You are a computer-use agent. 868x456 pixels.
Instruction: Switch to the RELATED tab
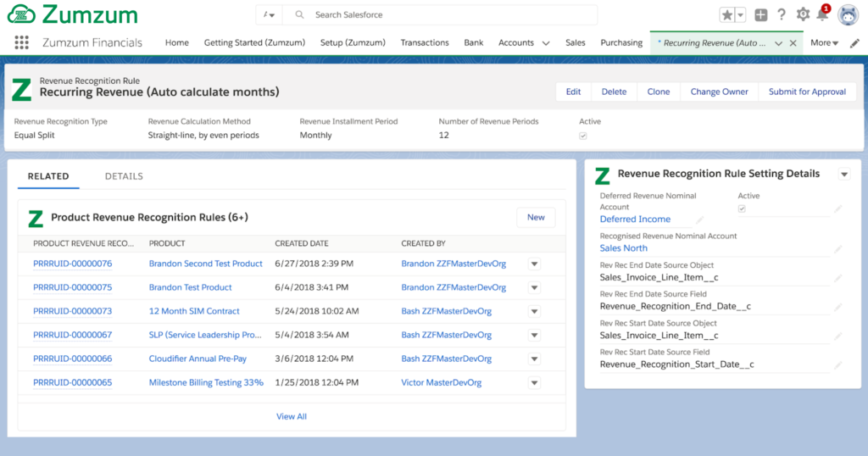click(48, 176)
